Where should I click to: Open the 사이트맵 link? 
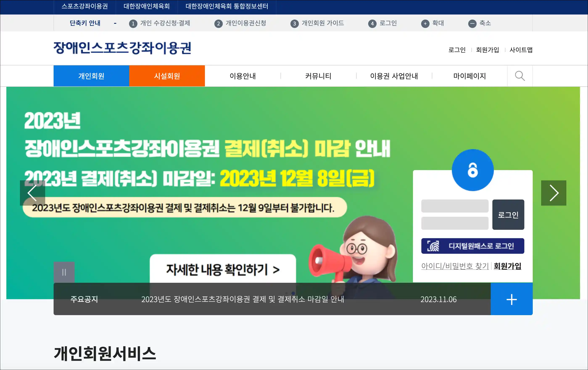point(521,50)
